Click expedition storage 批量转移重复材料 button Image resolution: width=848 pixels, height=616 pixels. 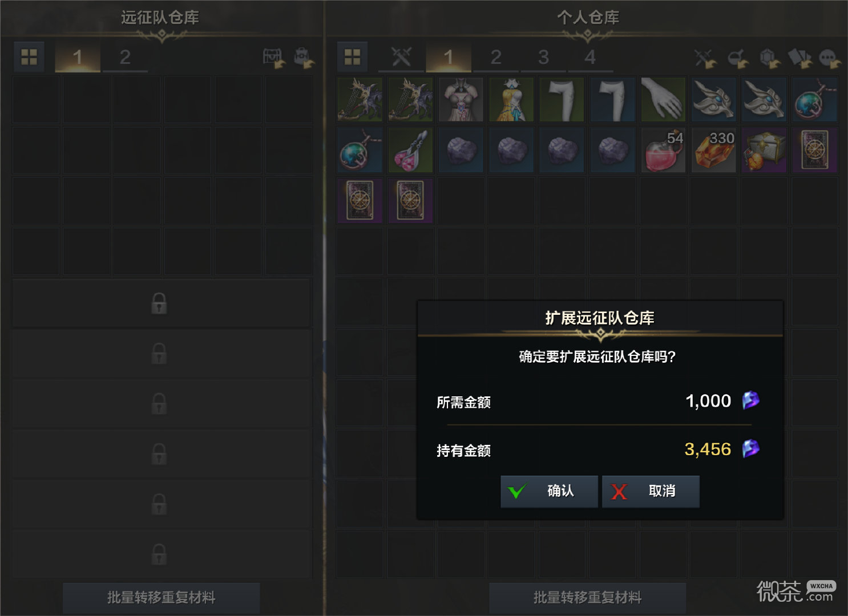point(161,598)
